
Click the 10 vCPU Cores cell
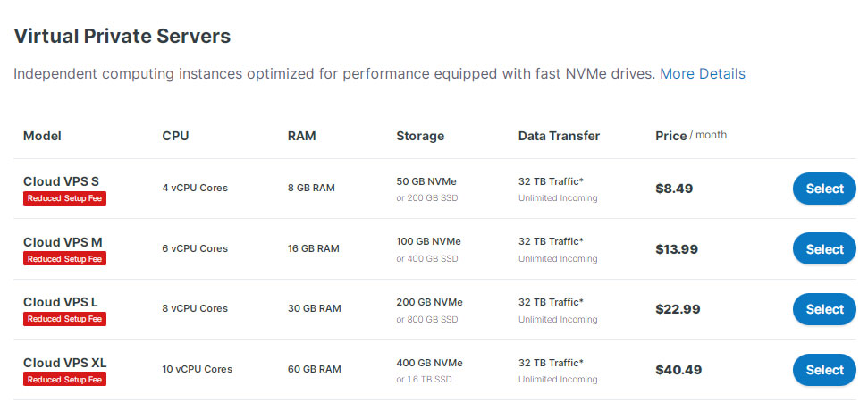tap(197, 369)
